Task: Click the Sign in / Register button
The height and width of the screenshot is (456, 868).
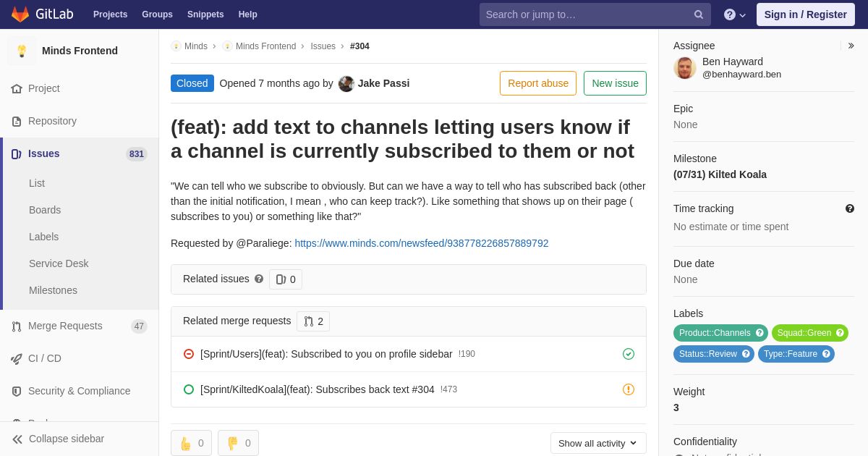Action: (805, 14)
